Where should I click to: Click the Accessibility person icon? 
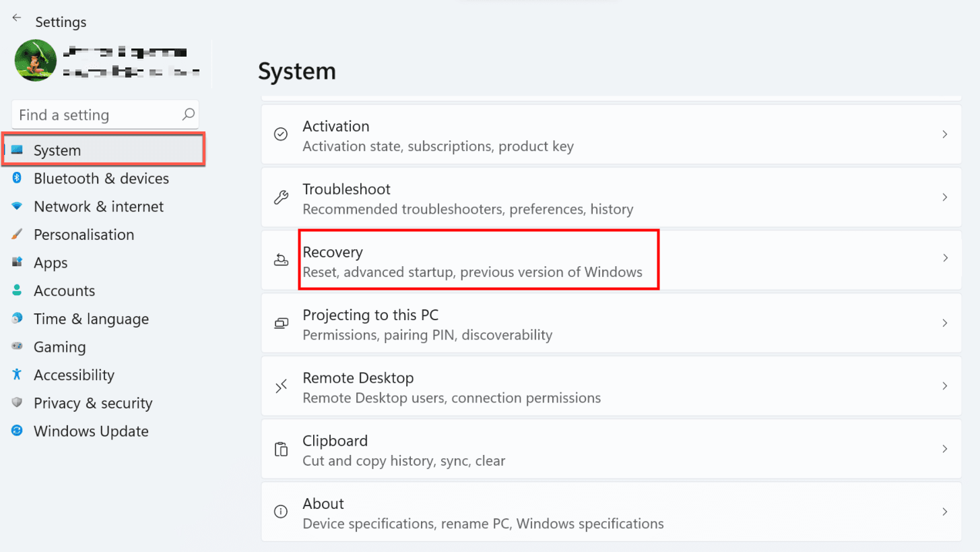click(x=18, y=375)
